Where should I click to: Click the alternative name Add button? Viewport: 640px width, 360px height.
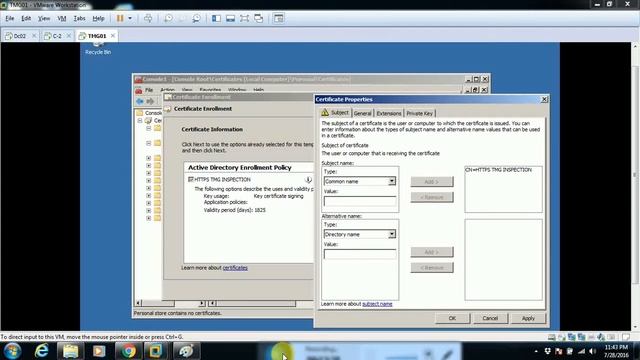(432, 252)
